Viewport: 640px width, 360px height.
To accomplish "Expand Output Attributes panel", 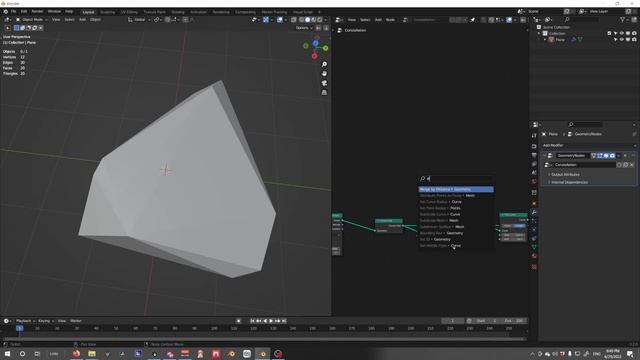I will (x=565, y=174).
